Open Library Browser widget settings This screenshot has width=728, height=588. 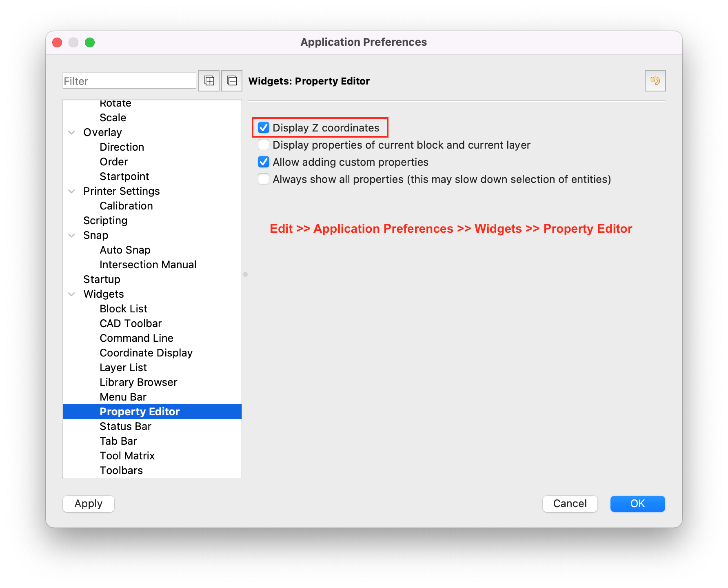(x=138, y=382)
